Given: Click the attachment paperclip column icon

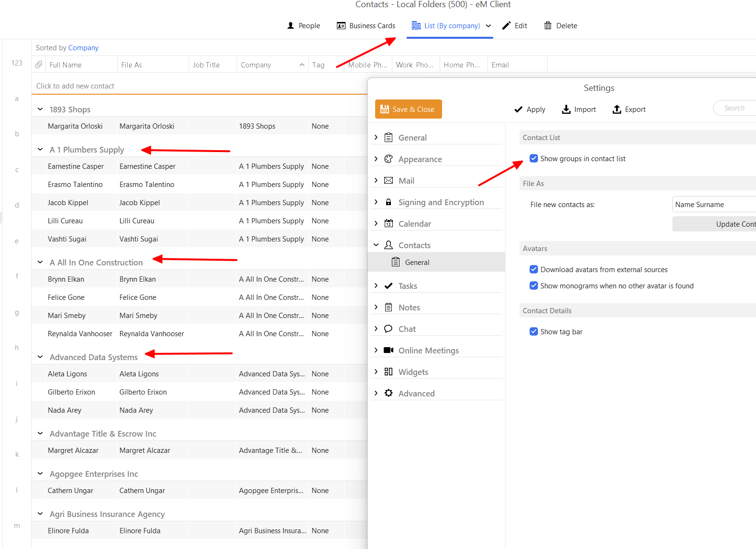Looking at the screenshot, I should tap(39, 65).
